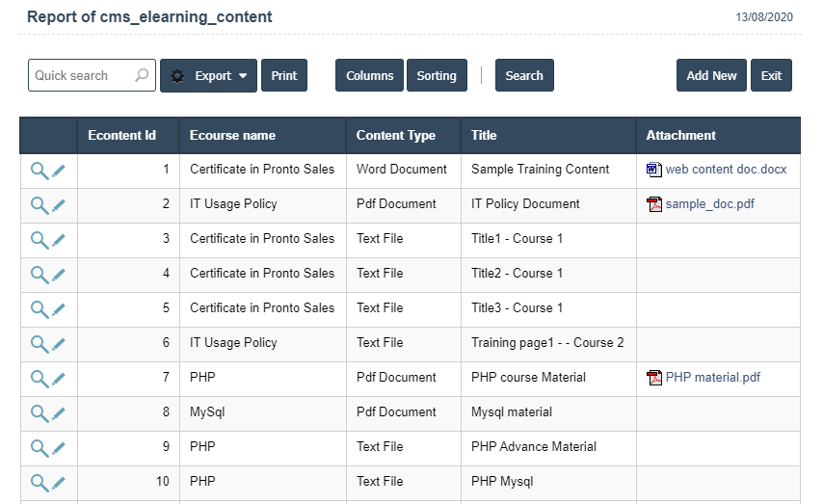Click the Sorting button
Image resolution: width=823 pixels, height=504 pixels.
click(x=437, y=76)
